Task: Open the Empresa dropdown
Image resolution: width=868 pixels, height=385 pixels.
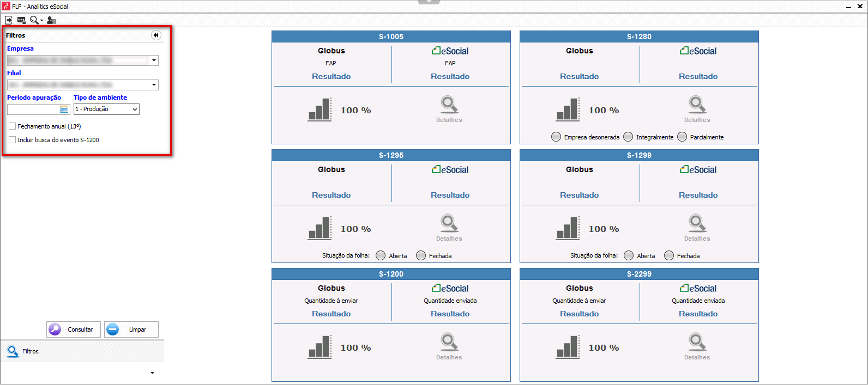Action: point(154,60)
